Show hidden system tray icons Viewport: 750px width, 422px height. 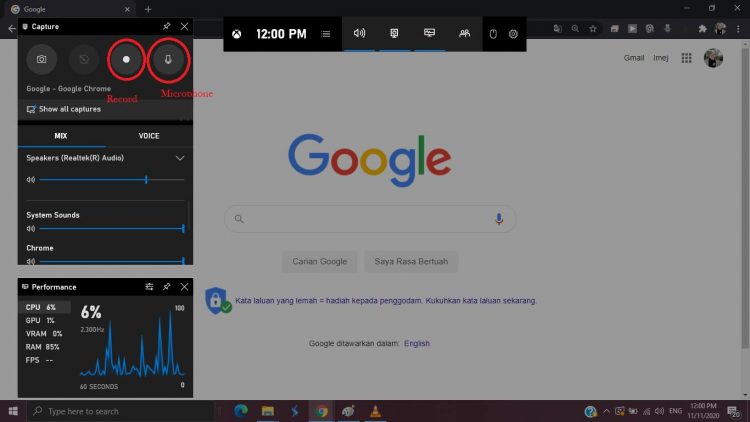(x=607, y=411)
